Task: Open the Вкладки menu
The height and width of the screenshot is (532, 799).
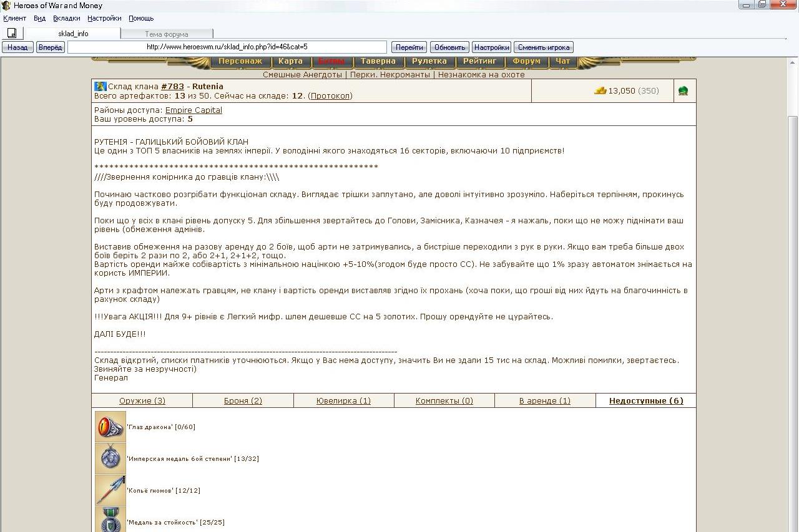Action: coord(67,19)
